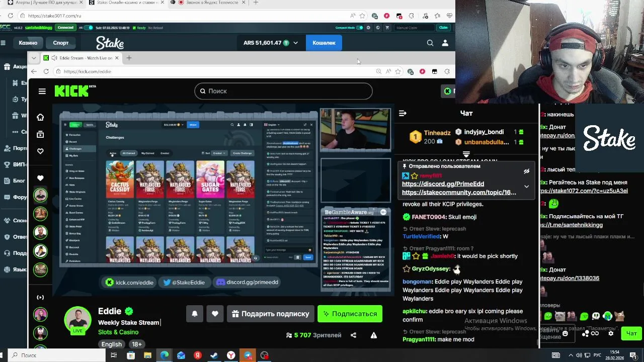Open Microsoft Edge on taskbar
The image size is (644, 362).
pos(164,355)
